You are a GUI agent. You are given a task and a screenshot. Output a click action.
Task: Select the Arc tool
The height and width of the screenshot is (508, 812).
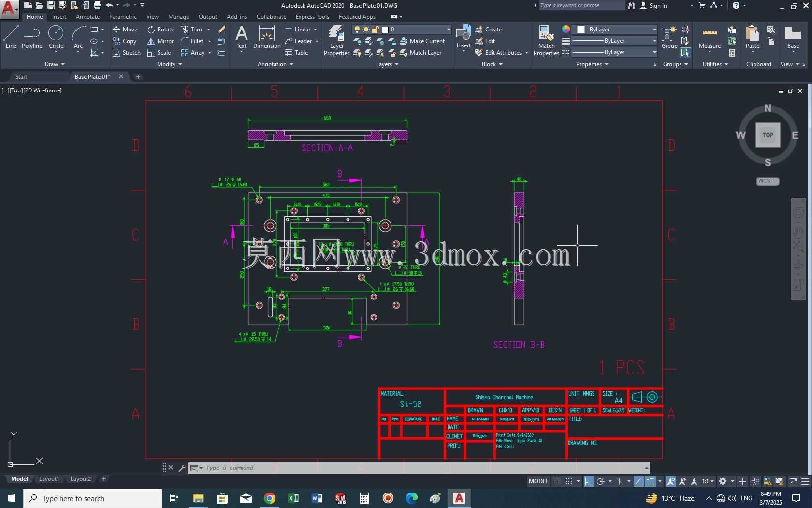point(78,38)
